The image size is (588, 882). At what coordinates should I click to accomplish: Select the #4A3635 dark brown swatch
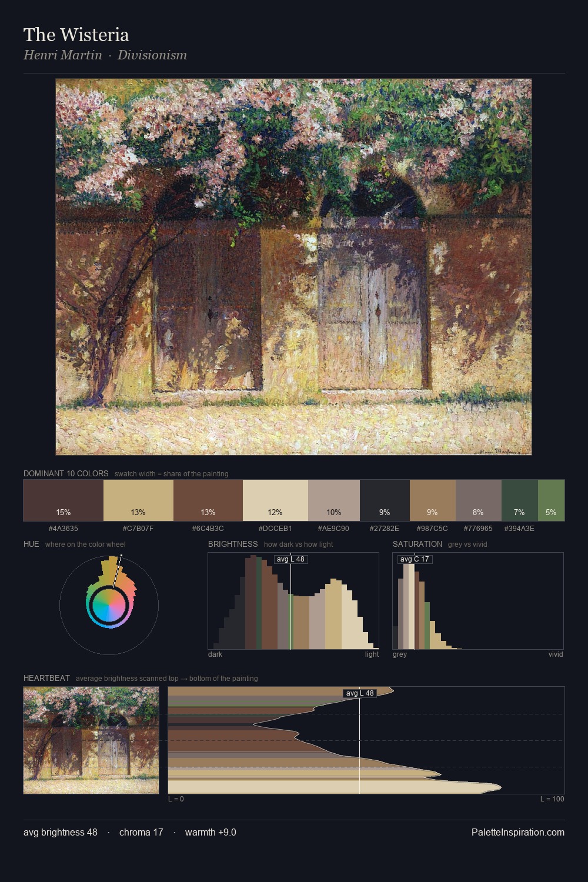(x=64, y=500)
